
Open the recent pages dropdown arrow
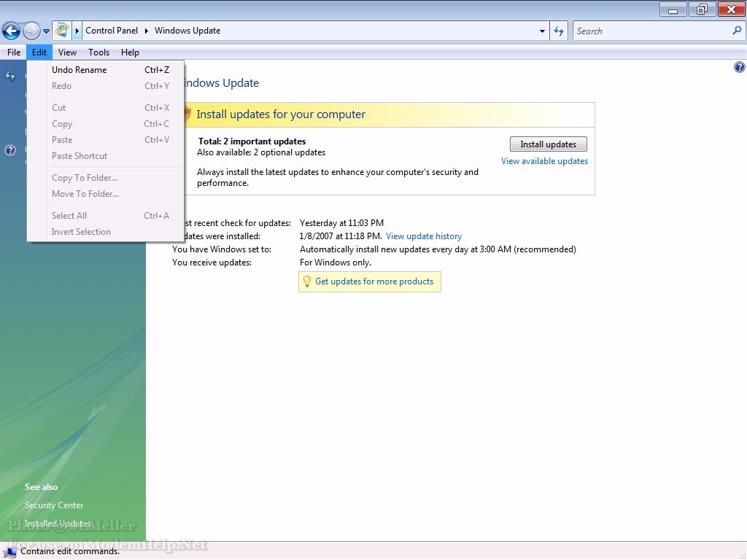point(46,31)
